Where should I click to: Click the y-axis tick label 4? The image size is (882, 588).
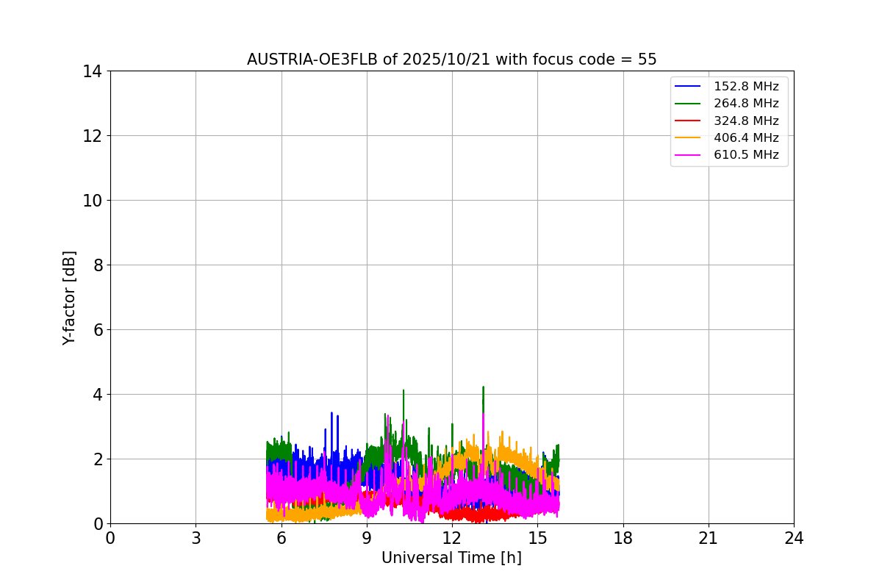tap(97, 395)
